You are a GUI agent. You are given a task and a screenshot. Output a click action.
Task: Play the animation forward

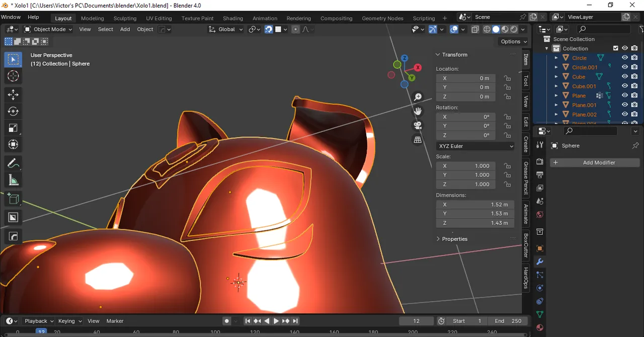point(276,321)
